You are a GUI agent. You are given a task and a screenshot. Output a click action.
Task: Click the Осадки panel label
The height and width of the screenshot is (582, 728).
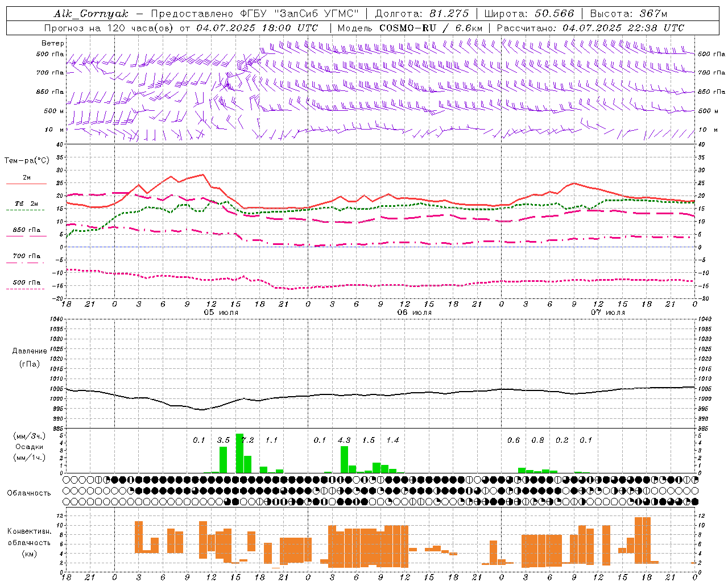[30, 447]
